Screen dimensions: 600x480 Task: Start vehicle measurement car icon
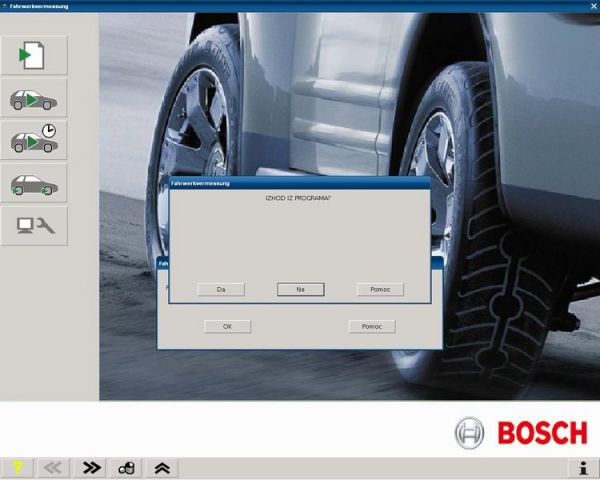34,98
